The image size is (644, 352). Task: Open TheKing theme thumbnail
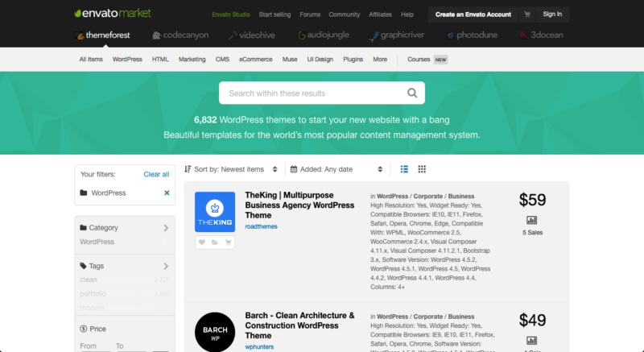215,212
